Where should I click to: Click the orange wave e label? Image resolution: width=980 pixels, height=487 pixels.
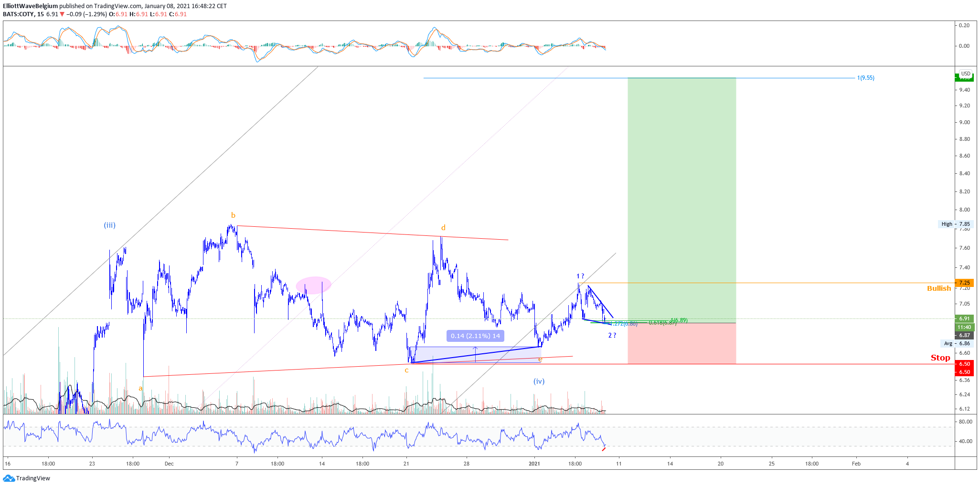[x=540, y=359]
